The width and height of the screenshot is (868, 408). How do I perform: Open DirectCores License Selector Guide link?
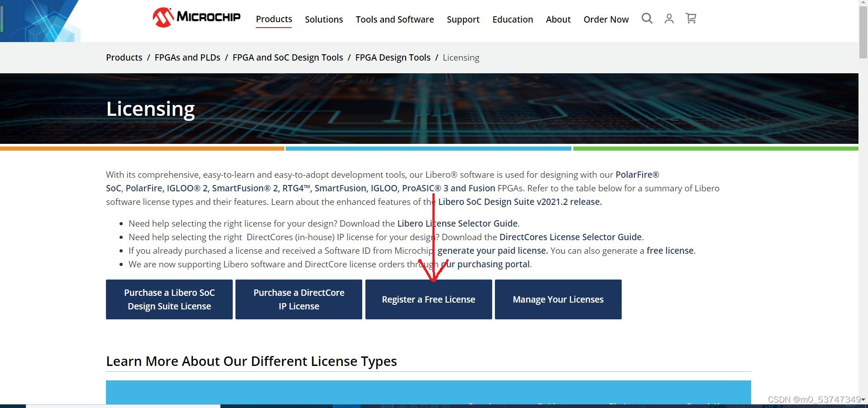pos(571,237)
